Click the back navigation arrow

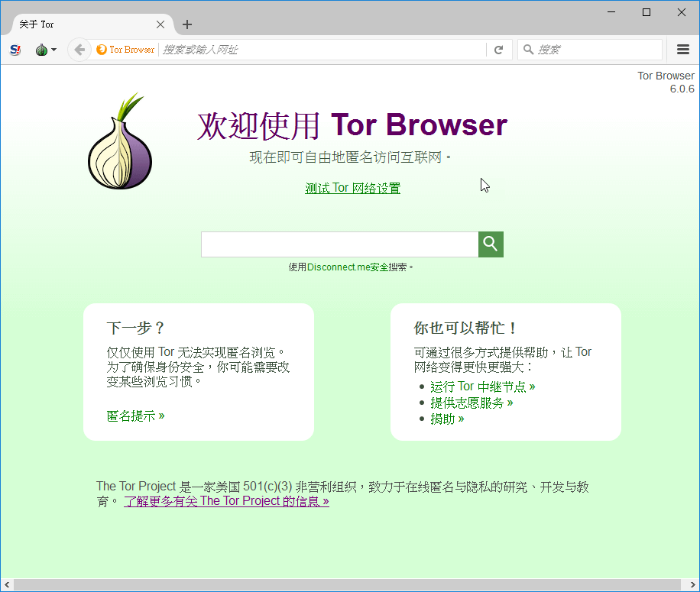click(79, 50)
